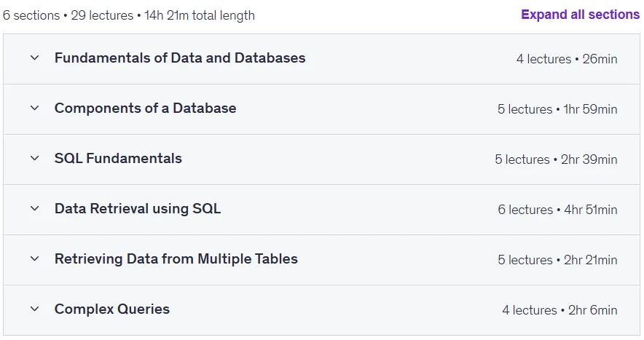Click the '4 lectures • 2hr 6min' text
644x340 pixels.
coord(559,310)
